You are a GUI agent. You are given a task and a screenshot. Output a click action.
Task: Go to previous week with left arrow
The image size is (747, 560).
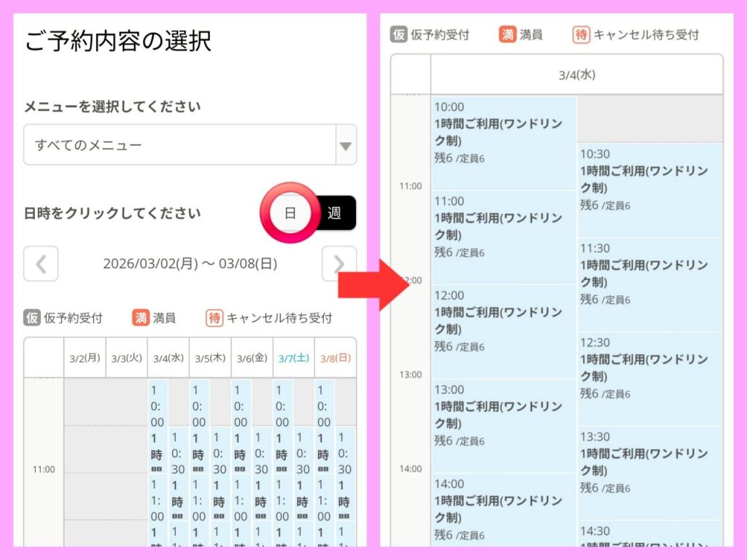[41, 264]
